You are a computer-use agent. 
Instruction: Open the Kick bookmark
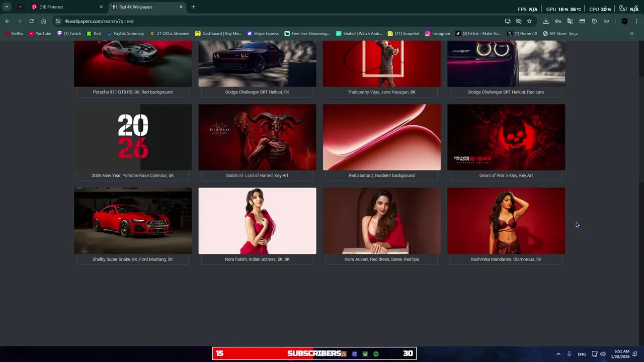pos(94,34)
